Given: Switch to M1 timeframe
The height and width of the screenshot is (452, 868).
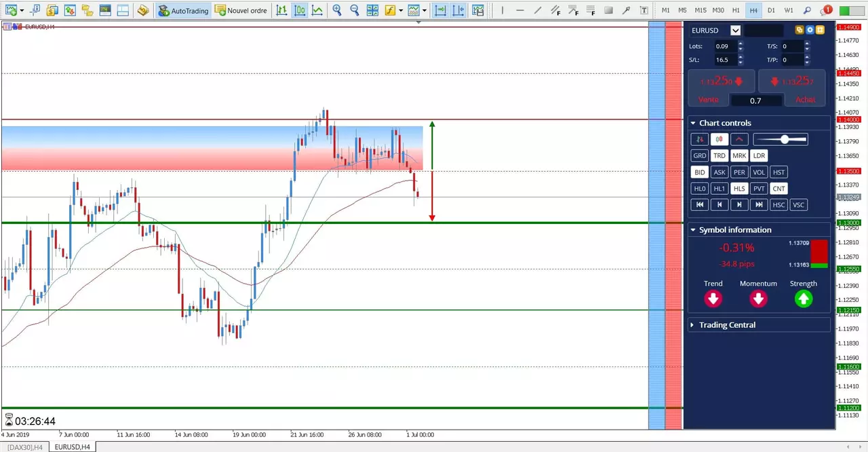Looking at the screenshot, I should coord(666,10).
